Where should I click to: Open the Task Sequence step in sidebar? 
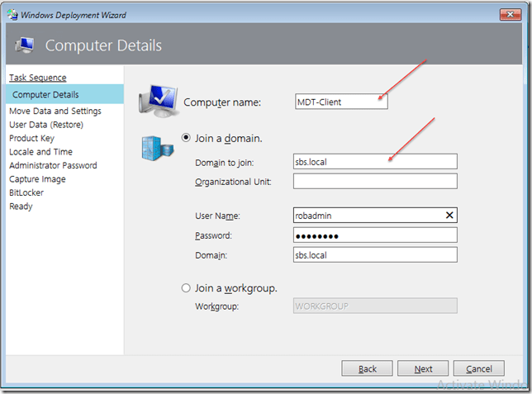click(x=37, y=78)
